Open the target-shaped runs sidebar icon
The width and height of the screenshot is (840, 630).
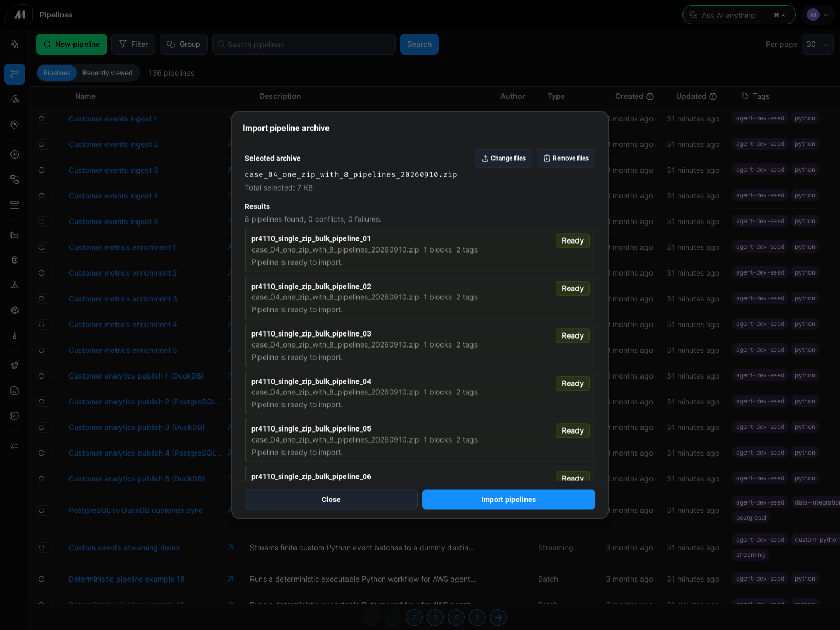coord(15,124)
